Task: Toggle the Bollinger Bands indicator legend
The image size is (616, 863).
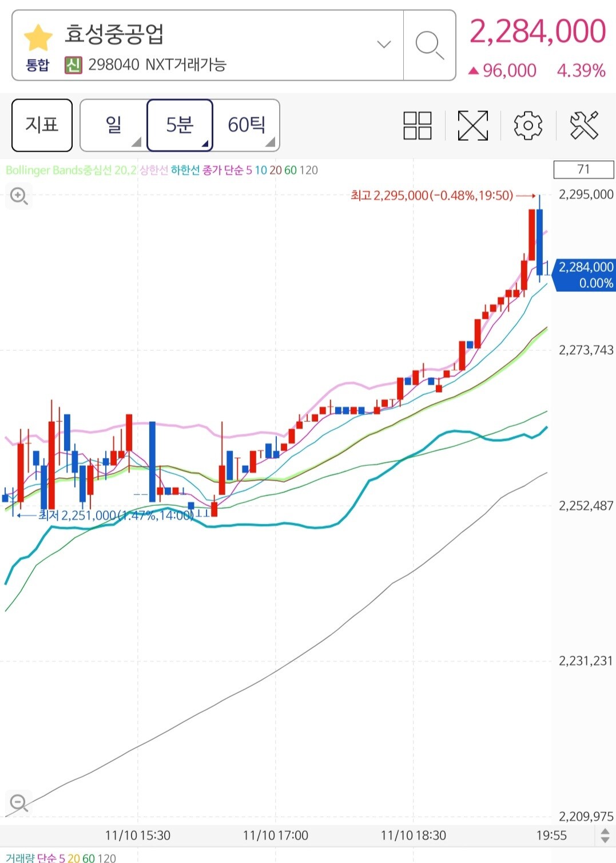Action: 71,171
